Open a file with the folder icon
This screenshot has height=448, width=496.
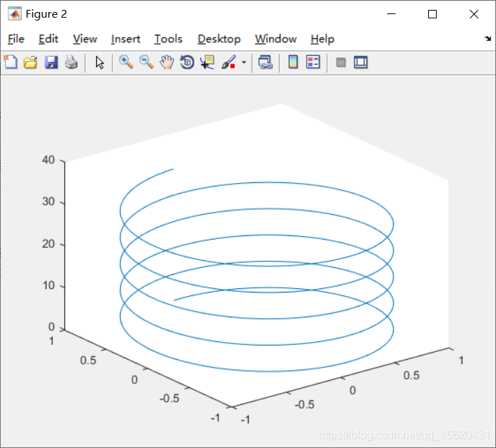[30, 62]
